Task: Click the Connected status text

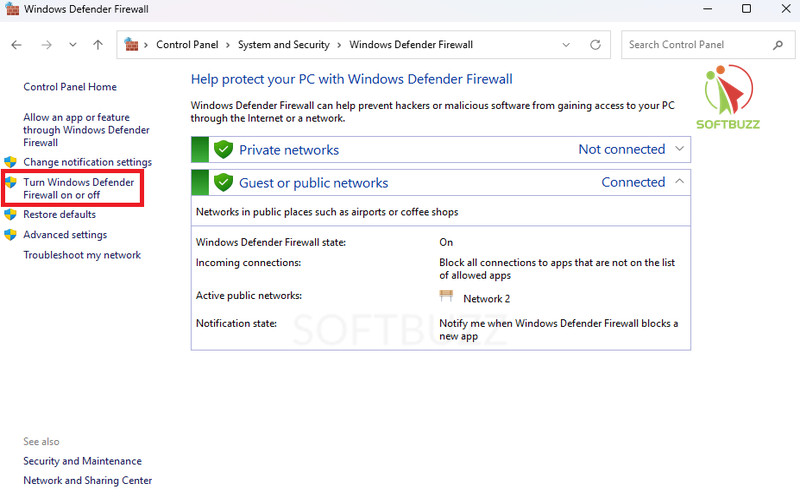Action: coord(633,182)
